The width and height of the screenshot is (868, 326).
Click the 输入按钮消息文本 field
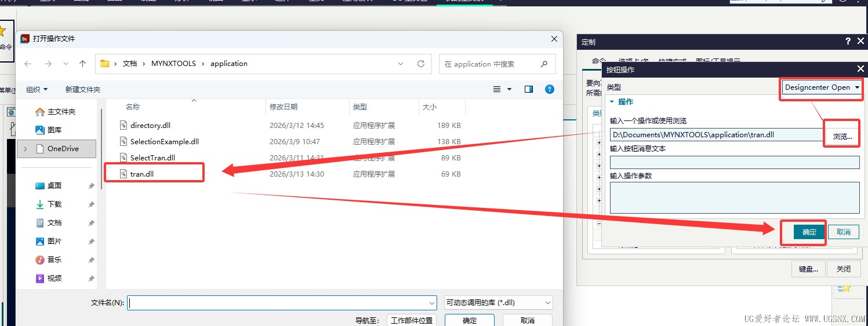tap(735, 162)
